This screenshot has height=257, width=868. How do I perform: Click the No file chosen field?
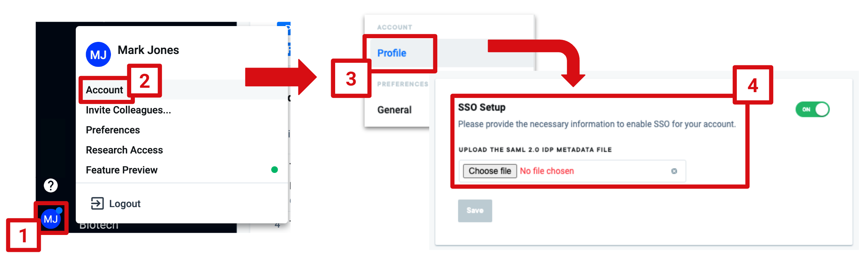(547, 171)
